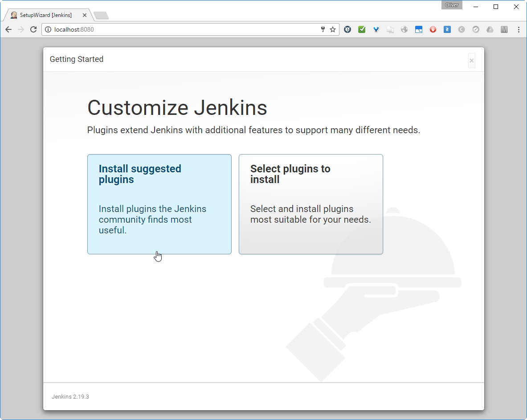Click the saved password key icon

click(x=323, y=30)
